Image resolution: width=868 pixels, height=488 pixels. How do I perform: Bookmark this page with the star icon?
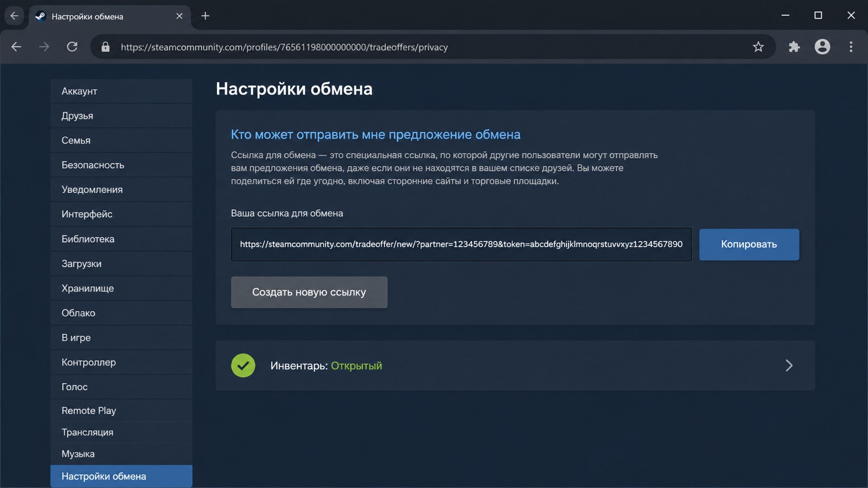point(758,47)
